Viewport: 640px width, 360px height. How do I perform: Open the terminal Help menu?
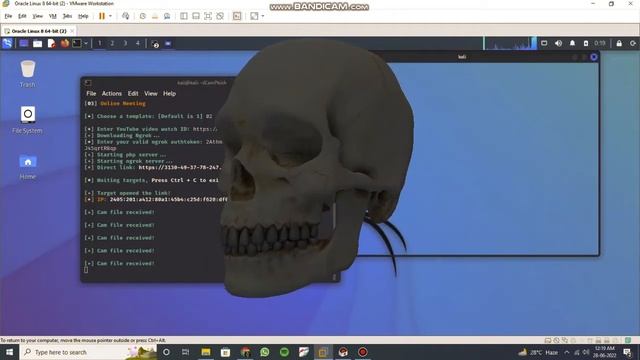click(x=169, y=93)
